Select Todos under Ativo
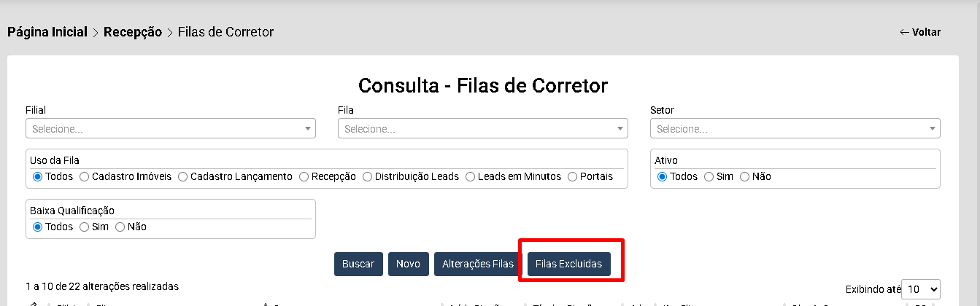This screenshot has height=306, width=980. (663, 176)
